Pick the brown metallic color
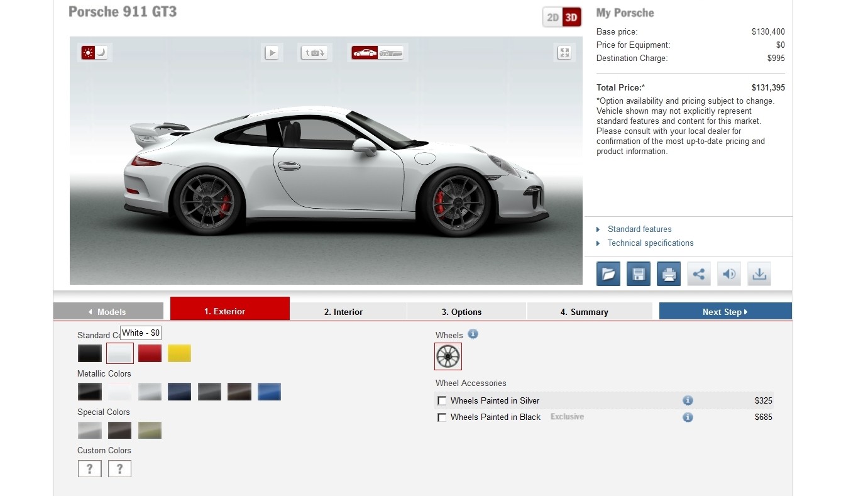The width and height of the screenshot is (868, 496). click(239, 392)
